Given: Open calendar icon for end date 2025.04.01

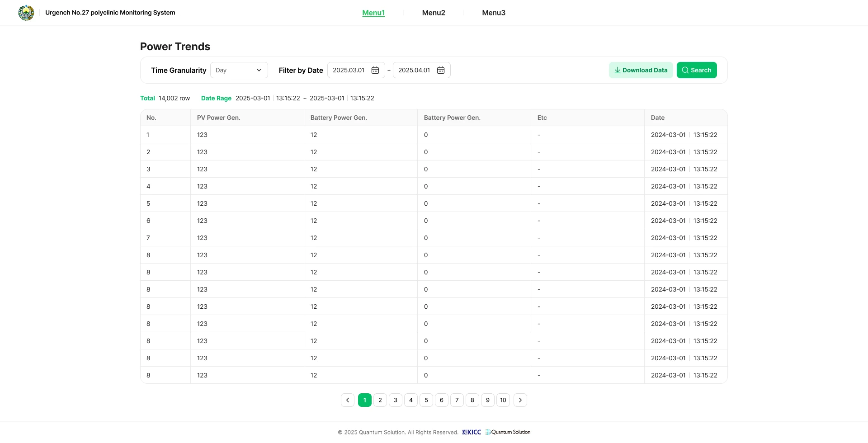Looking at the screenshot, I should 441,70.
